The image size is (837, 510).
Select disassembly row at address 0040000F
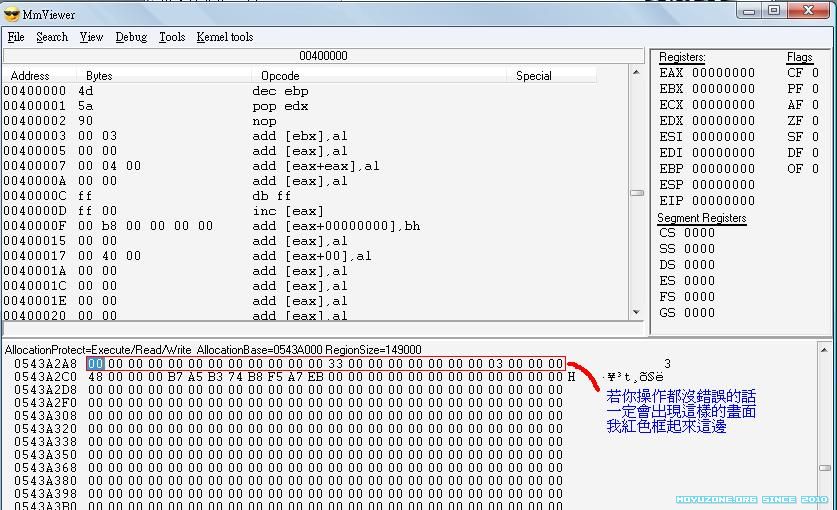[200, 226]
